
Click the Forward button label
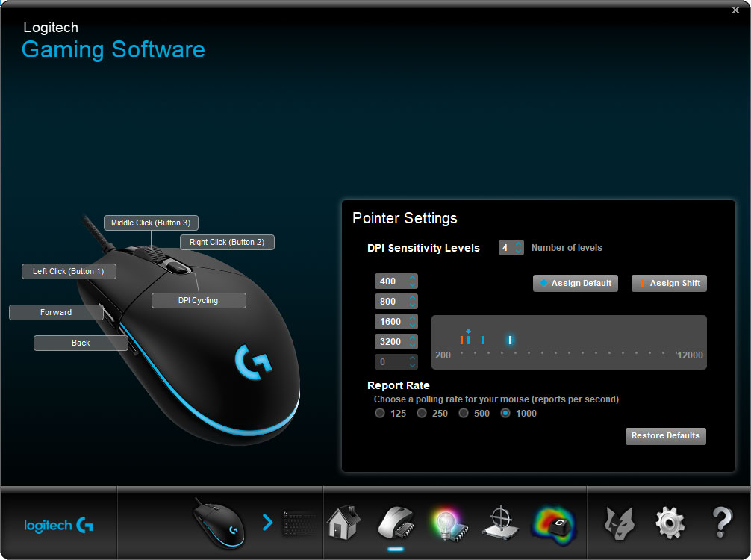click(x=56, y=312)
